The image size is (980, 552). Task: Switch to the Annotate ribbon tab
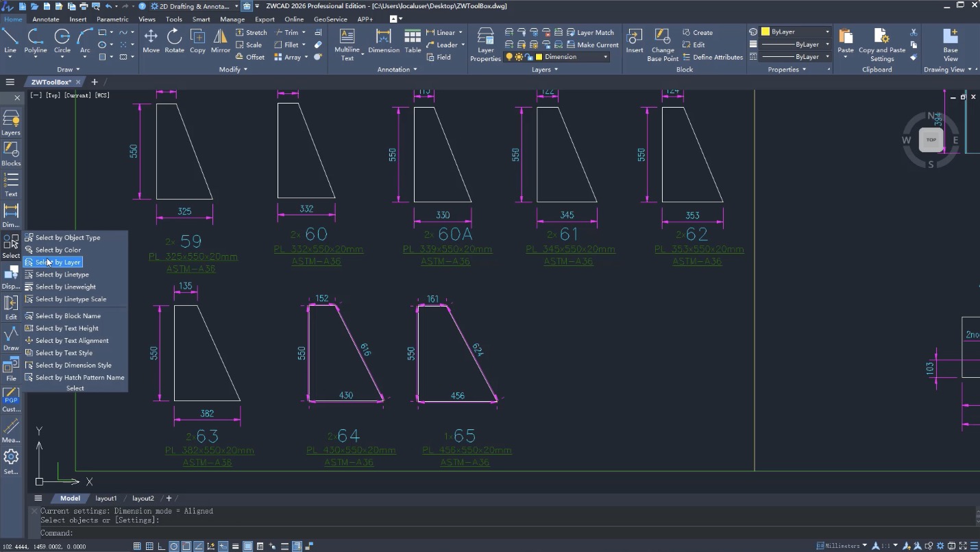(x=46, y=19)
